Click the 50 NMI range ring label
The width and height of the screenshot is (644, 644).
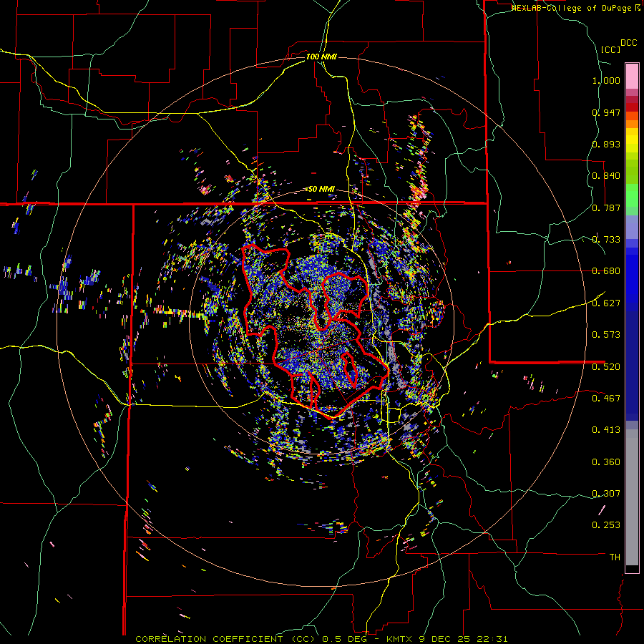pos(321,190)
